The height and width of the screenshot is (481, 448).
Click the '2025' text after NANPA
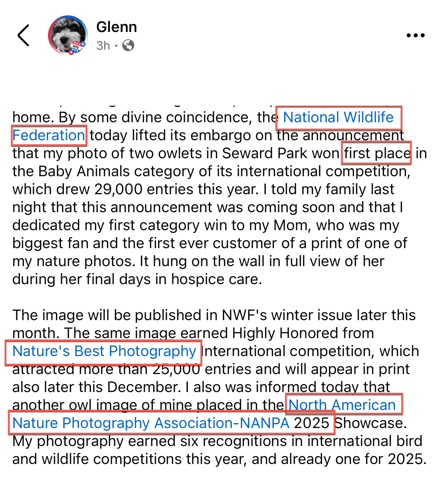click(312, 423)
